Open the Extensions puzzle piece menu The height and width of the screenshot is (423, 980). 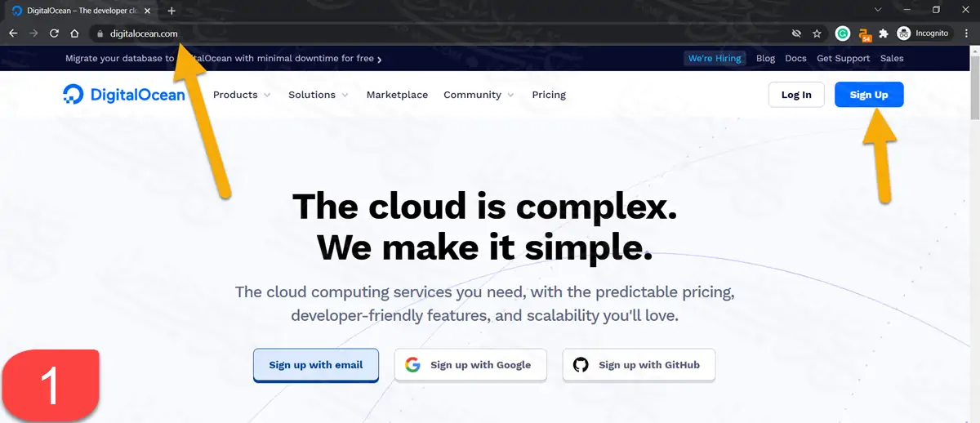[x=884, y=33]
